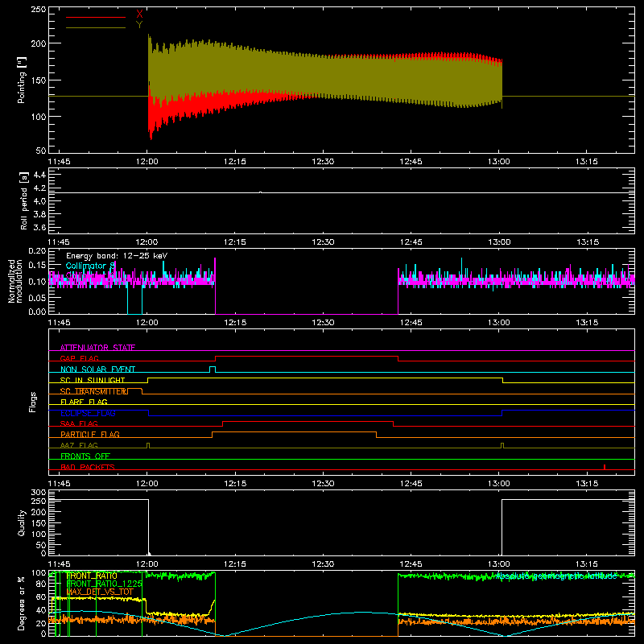This screenshot has width=644, height=644.
Task: Click the 12:00 tick label under Quality plot
Action: 147,564
